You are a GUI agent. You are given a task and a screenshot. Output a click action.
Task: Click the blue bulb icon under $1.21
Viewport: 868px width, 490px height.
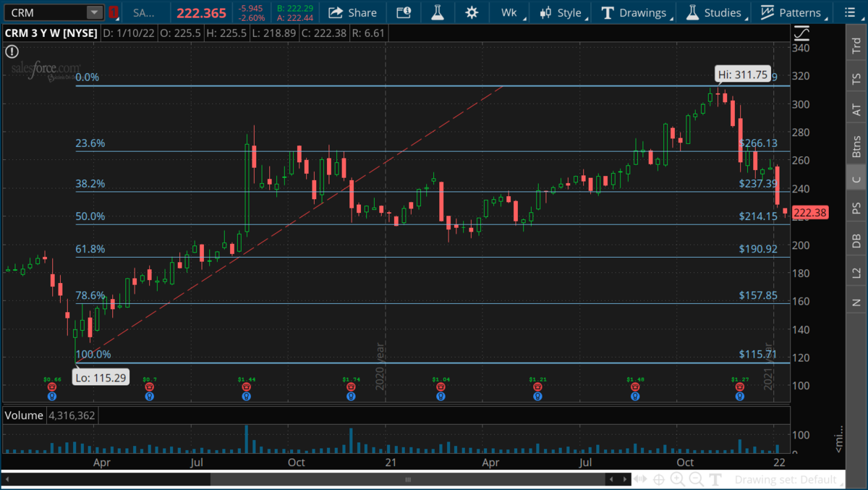(537, 396)
